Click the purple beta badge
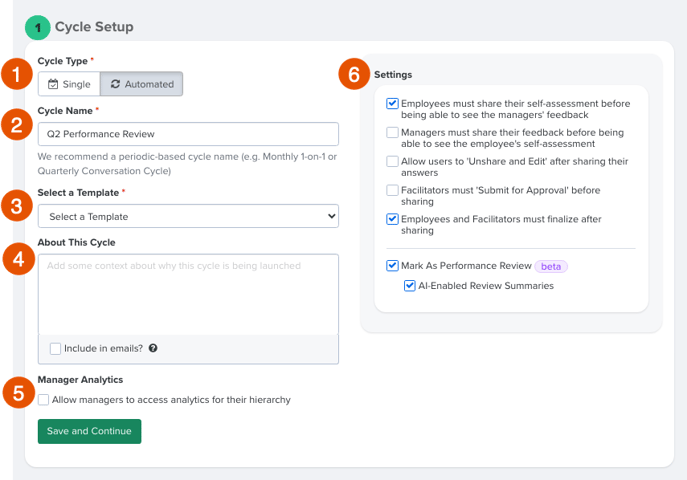687x480 pixels. (x=551, y=266)
